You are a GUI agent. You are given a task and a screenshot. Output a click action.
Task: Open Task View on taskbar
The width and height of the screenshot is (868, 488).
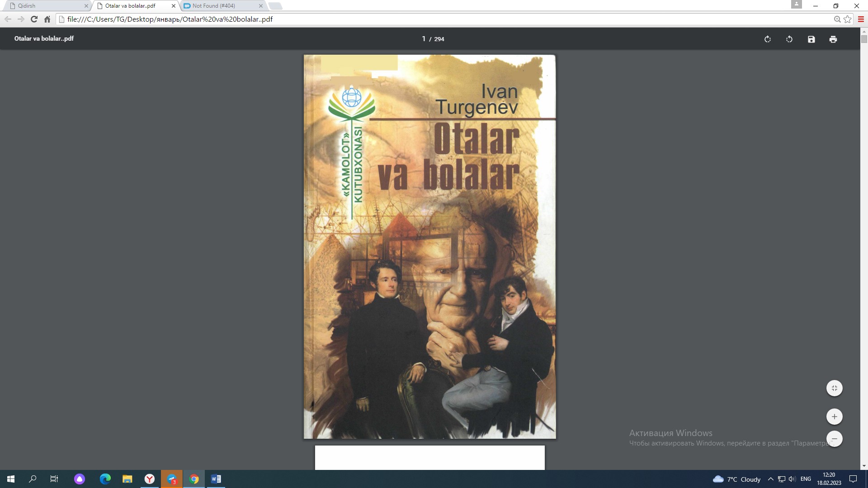pos(54,479)
